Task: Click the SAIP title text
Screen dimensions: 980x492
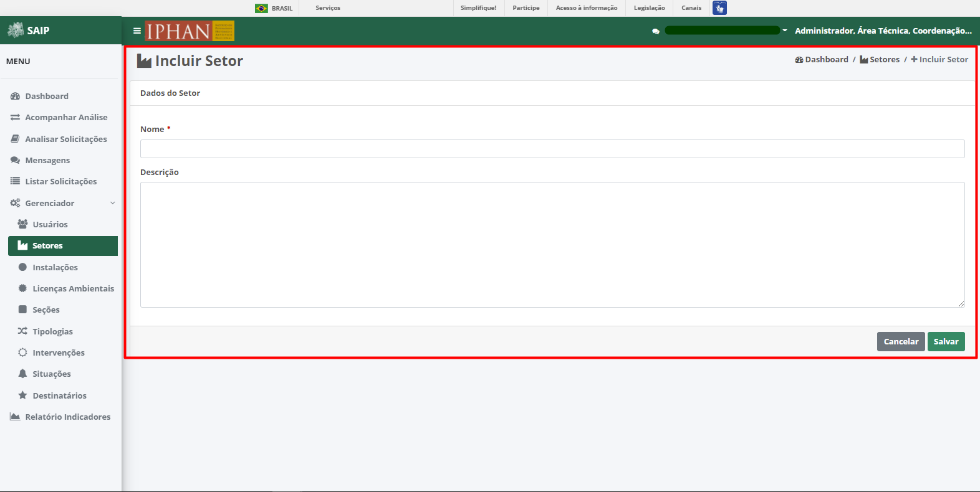Action: click(x=38, y=31)
